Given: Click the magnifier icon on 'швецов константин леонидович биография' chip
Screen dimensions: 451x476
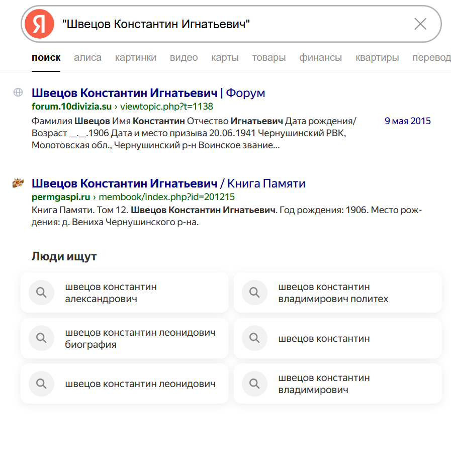Looking at the screenshot, I should tap(41, 338).
